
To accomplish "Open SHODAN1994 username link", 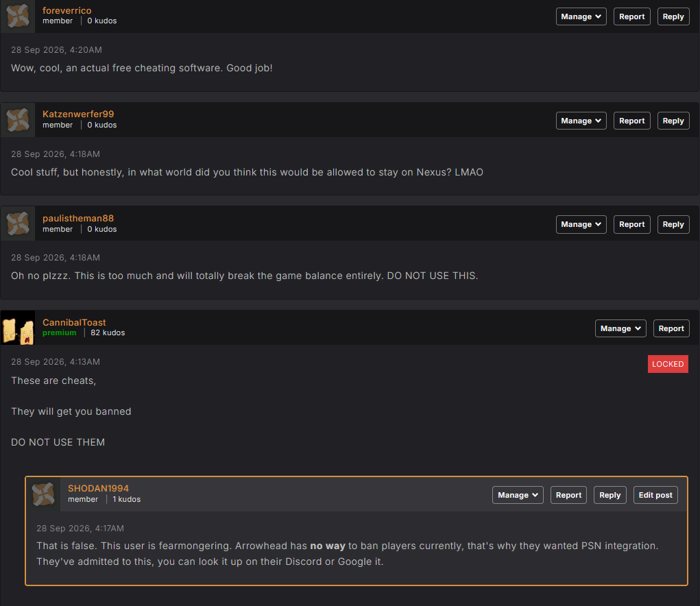I will (98, 488).
